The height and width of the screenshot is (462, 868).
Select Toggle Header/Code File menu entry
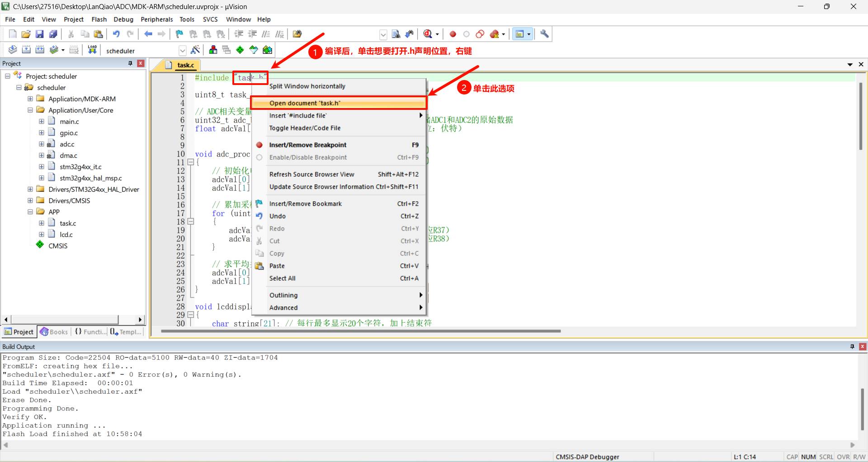click(x=339, y=128)
